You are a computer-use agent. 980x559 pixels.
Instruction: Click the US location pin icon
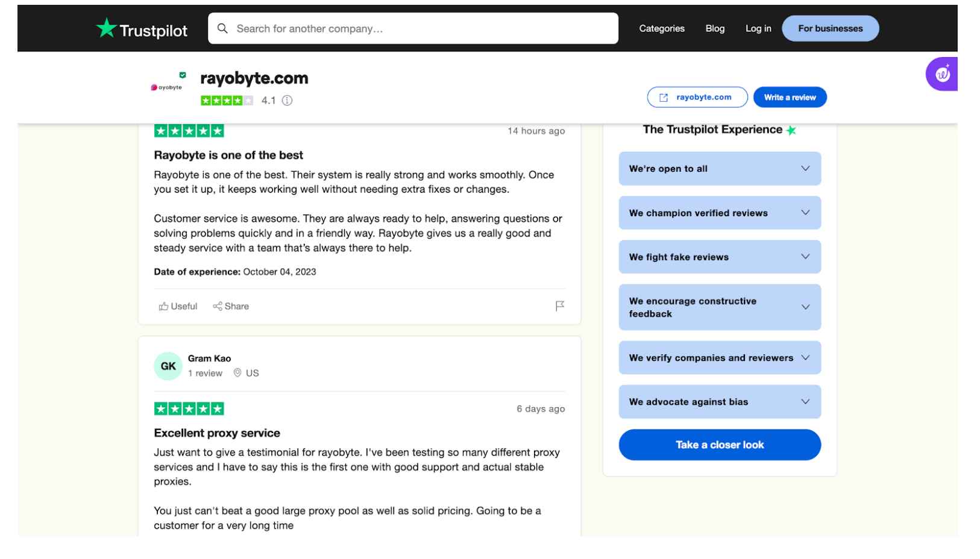click(x=237, y=373)
